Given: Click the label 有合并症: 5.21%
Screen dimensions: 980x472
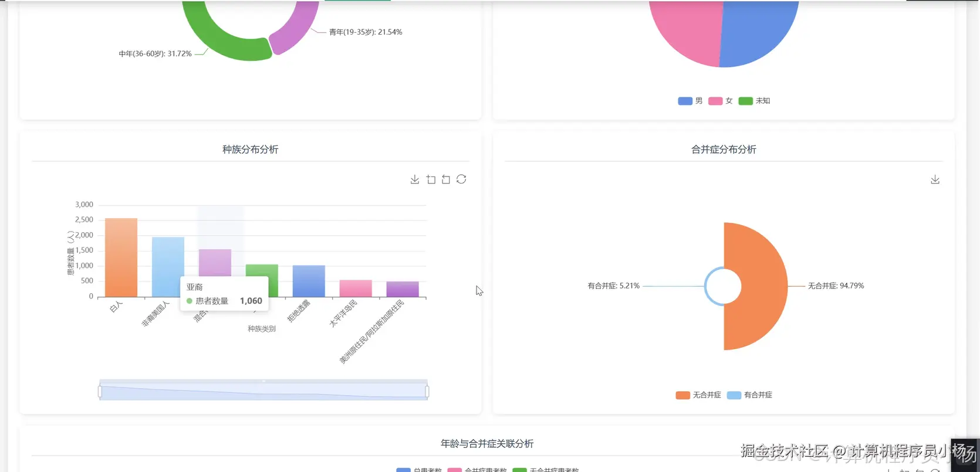Looking at the screenshot, I should click(x=614, y=286).
